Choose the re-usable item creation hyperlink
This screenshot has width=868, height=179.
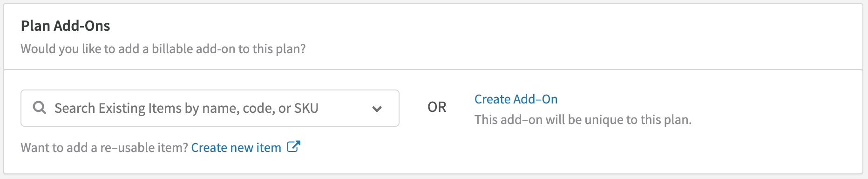236,147
